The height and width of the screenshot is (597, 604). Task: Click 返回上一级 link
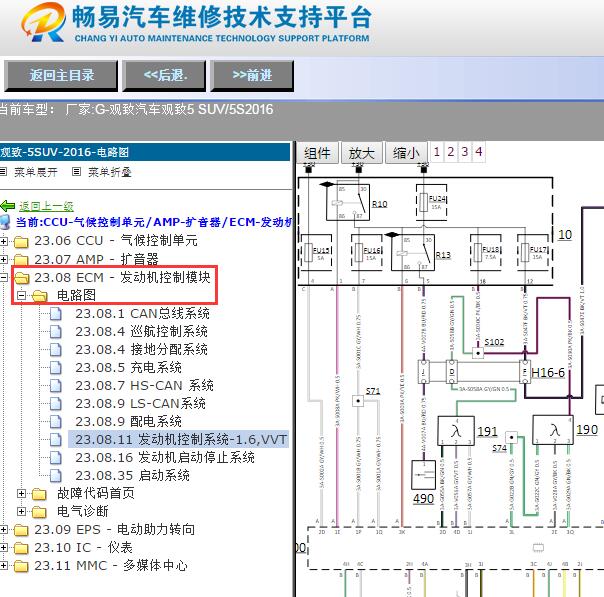click(x=46, y=206)
